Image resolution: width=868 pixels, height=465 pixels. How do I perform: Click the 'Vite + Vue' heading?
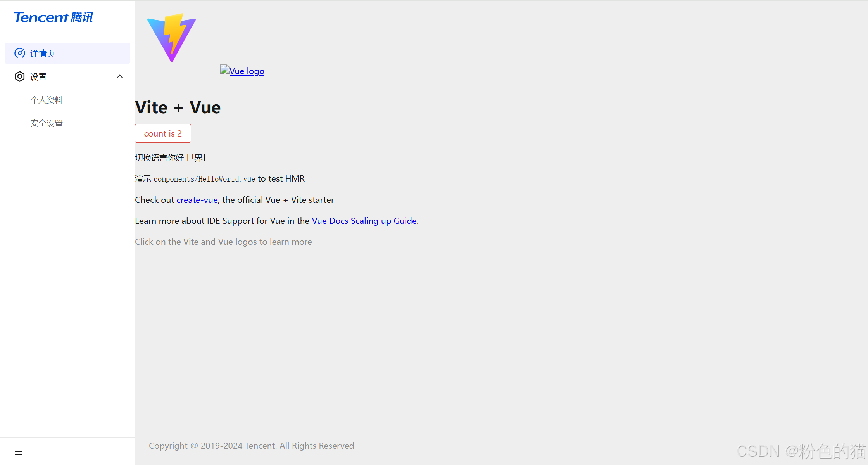pyautogui.click(x=178, y=107)
